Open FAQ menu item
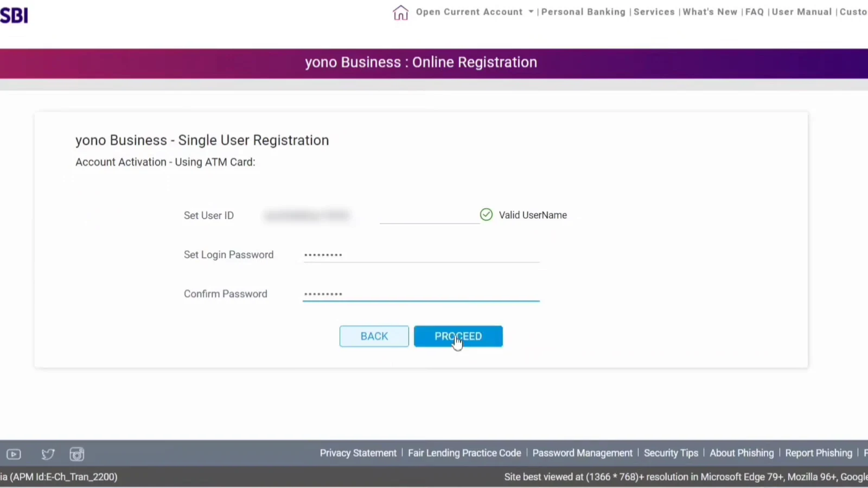868x488 pixels. click(x=755, y=12)
